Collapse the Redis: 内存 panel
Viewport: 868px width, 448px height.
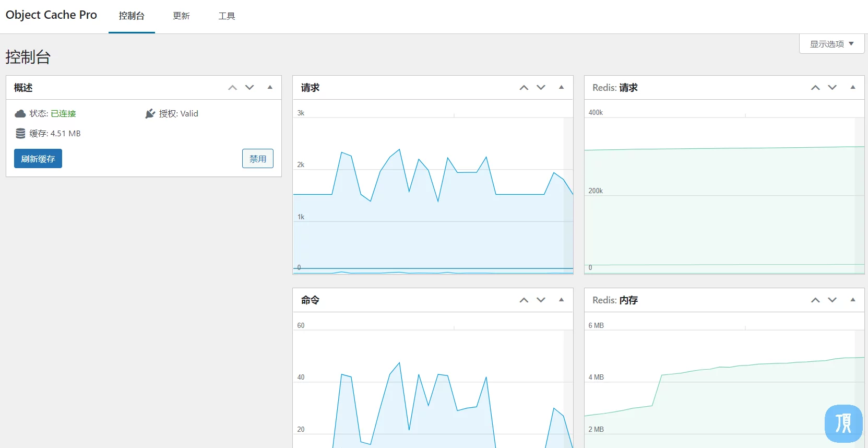tap(853, 300)
